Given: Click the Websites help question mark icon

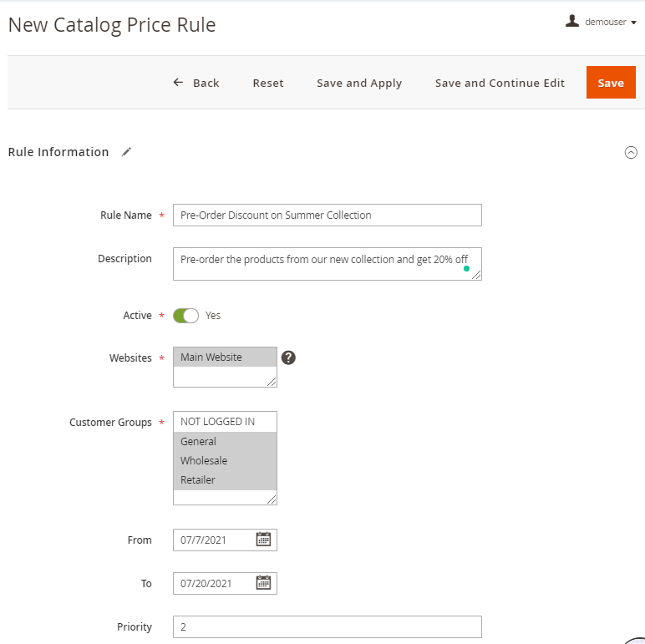Looking at the screenshot, I should pyautogui.click(x=288, y=357).
